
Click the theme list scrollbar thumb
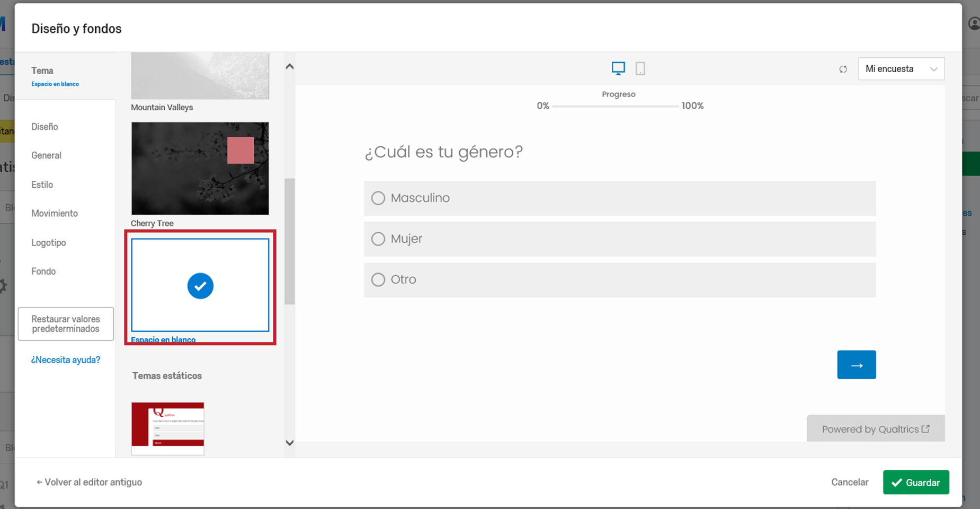coord(290,241)
